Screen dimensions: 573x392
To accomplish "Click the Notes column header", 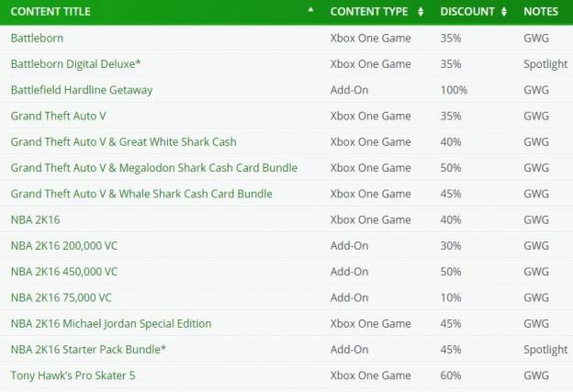I will click(541, 11).
